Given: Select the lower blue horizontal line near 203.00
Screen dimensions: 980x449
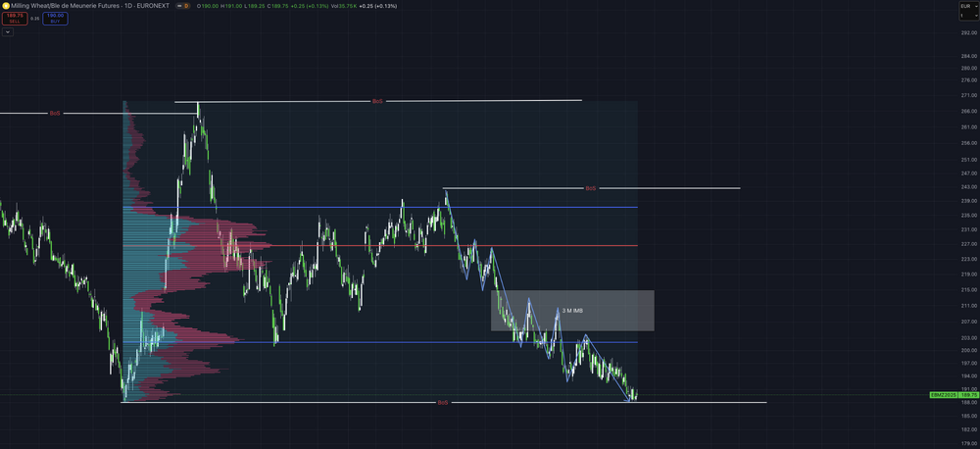Looking at the screenshot, I should click(x=380, y=342).
